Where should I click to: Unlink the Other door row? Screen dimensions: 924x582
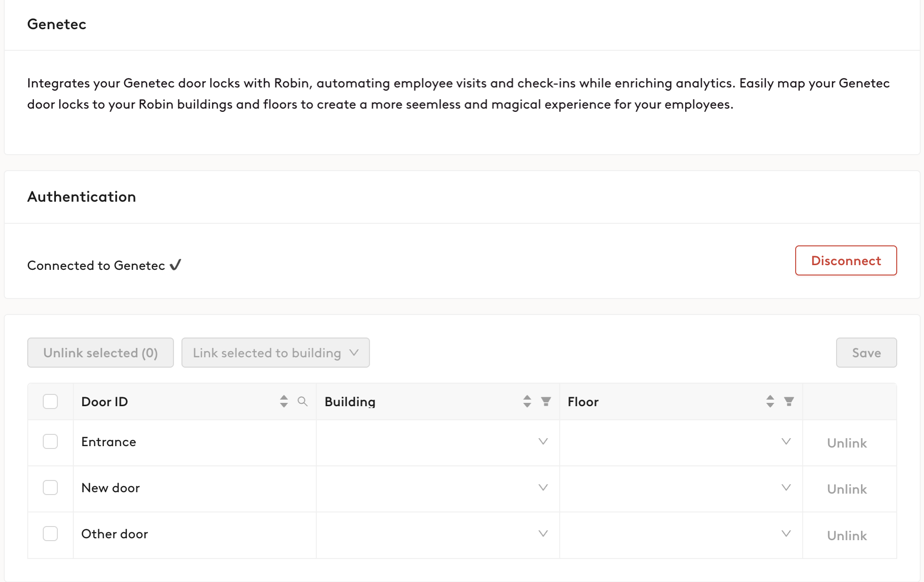(x=847, y=535)
